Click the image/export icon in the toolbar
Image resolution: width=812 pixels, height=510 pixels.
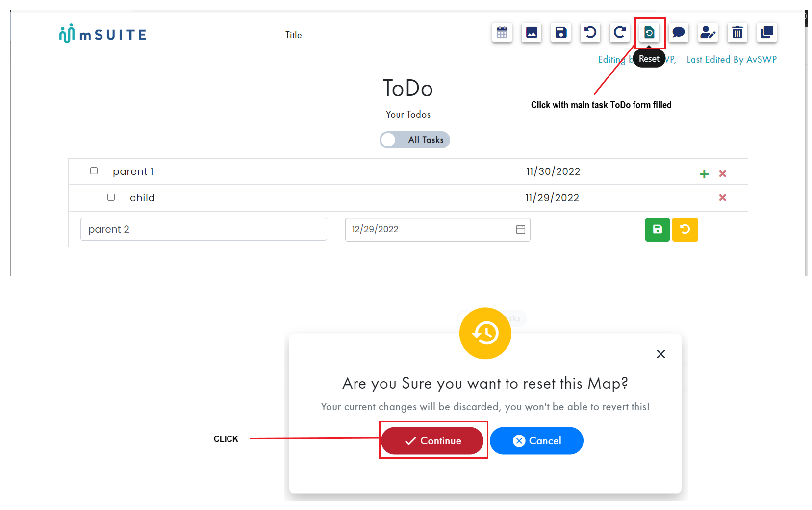tap(531, 32)
